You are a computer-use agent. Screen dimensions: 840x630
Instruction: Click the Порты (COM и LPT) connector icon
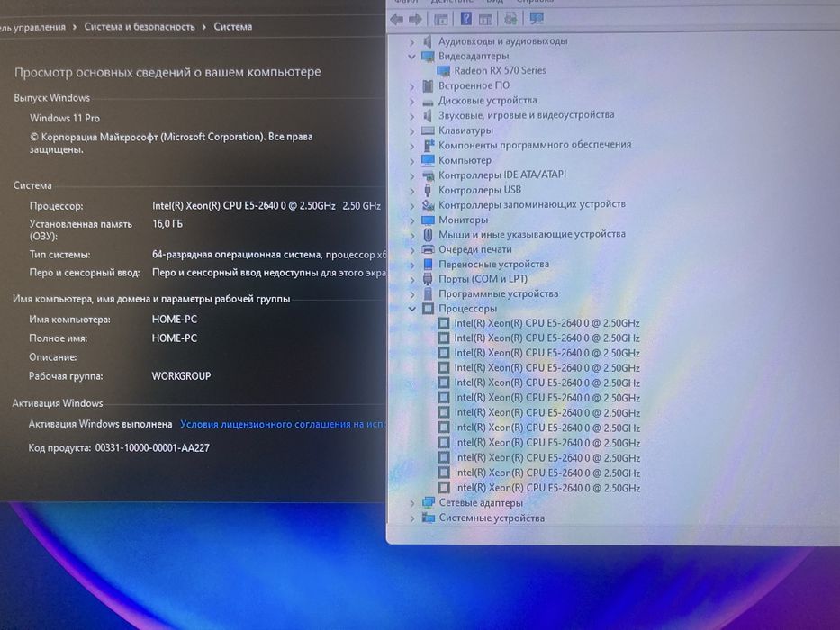428,279
